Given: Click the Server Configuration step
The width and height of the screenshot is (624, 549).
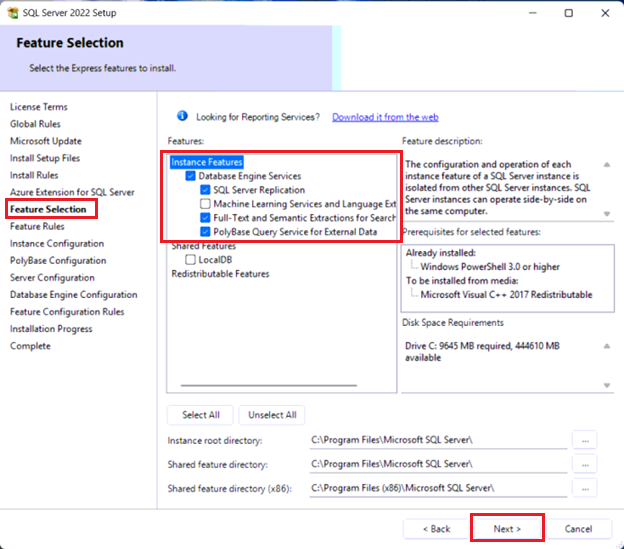Looking at the screenshot, I should [52, 278].
